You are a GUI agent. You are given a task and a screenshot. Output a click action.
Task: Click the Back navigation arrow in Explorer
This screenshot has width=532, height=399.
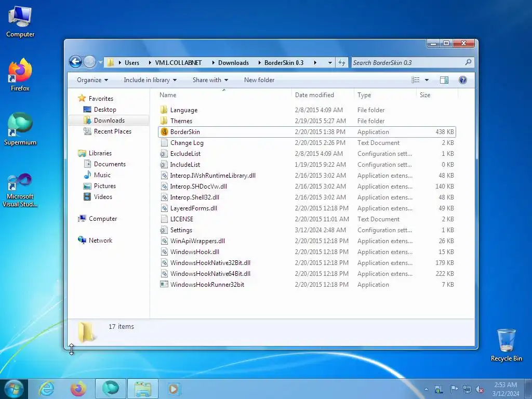[75, 62]
